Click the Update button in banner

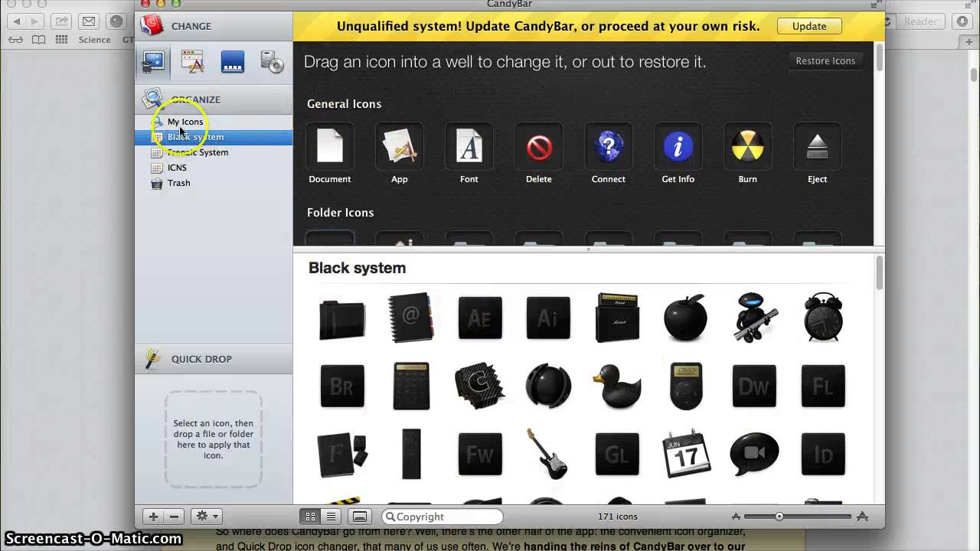pos(809,26)
